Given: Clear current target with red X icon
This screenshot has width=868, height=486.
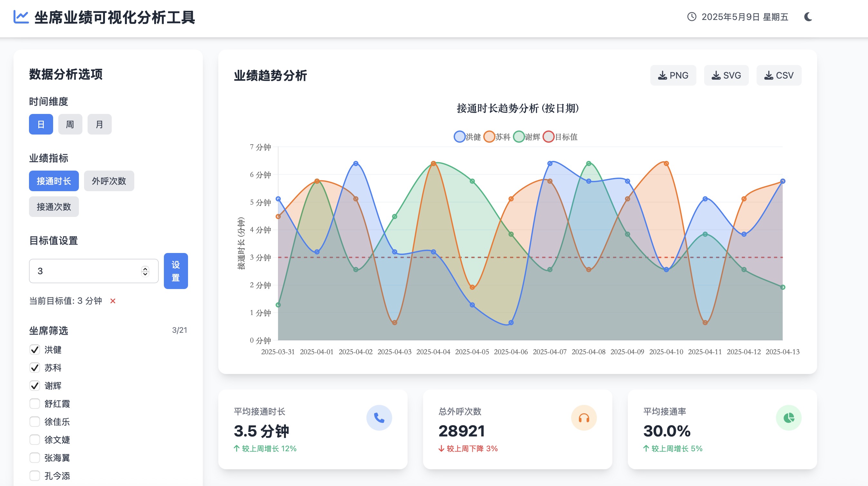Looking at the screenshot, I should [113, 301].
